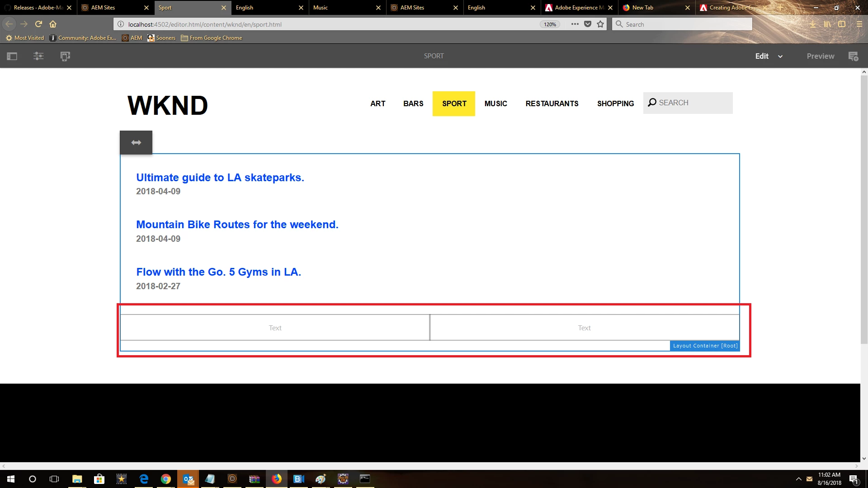Open the Firefox hamburger menu
Image resolution: width=868 pixels, height=488 pixels.
click(859, 24)
